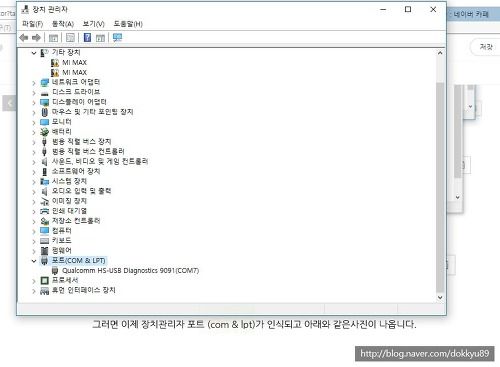The width and height of the screenshot is (500, 367).
Task: Click the 키보드 keyboard icon
Action: [x=44, y=241]
